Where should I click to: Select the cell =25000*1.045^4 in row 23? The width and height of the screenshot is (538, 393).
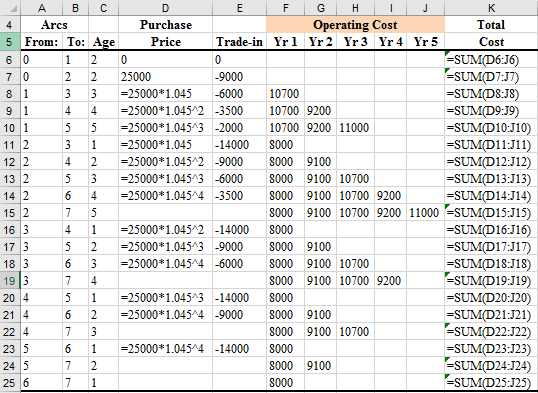coord(165,349)
